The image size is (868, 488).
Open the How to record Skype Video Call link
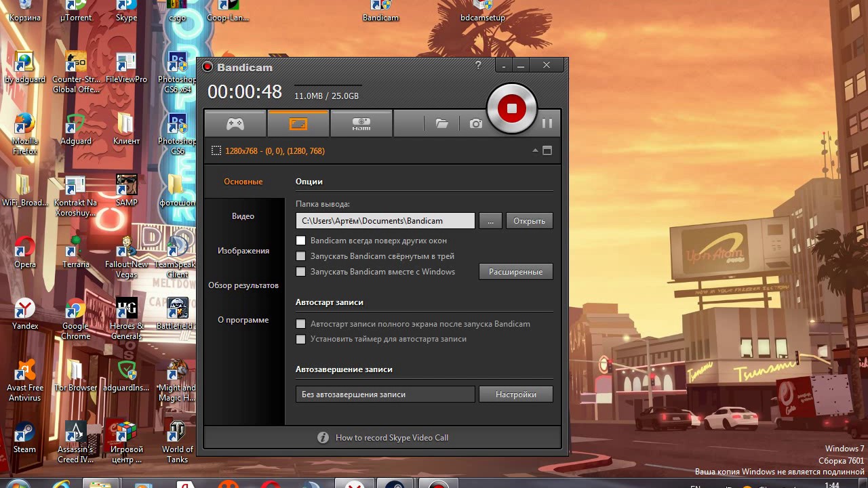pyautogui.click(x=392, y=438)
